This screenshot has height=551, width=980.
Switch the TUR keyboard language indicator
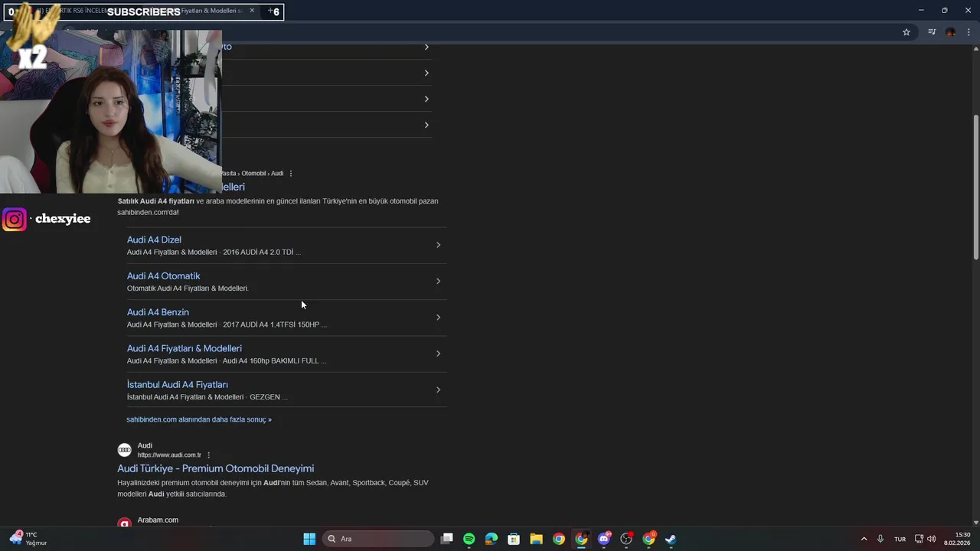click(900, 539)
